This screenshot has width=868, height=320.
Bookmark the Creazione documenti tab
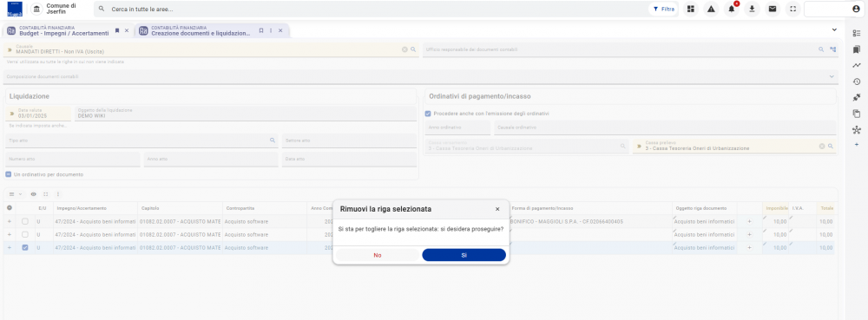tap(260, 30)
